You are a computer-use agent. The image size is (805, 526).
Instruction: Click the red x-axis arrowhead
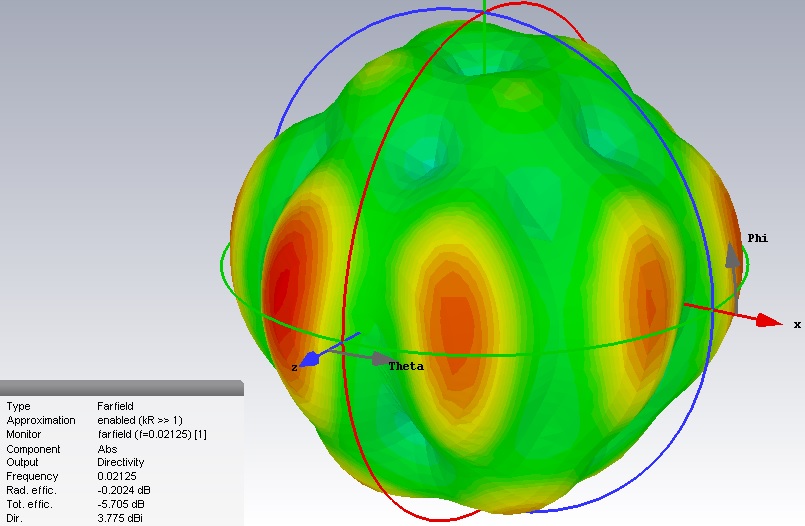click(769, 321)
